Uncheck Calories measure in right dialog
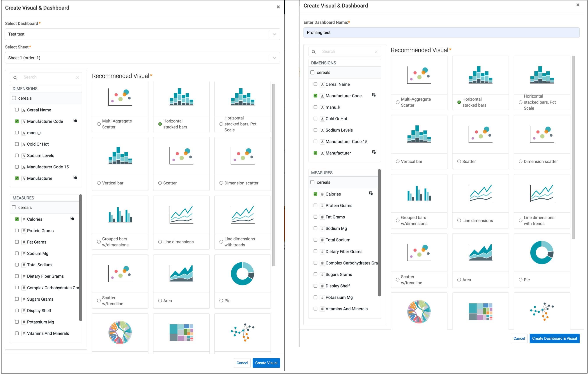 tap(315, 194)
